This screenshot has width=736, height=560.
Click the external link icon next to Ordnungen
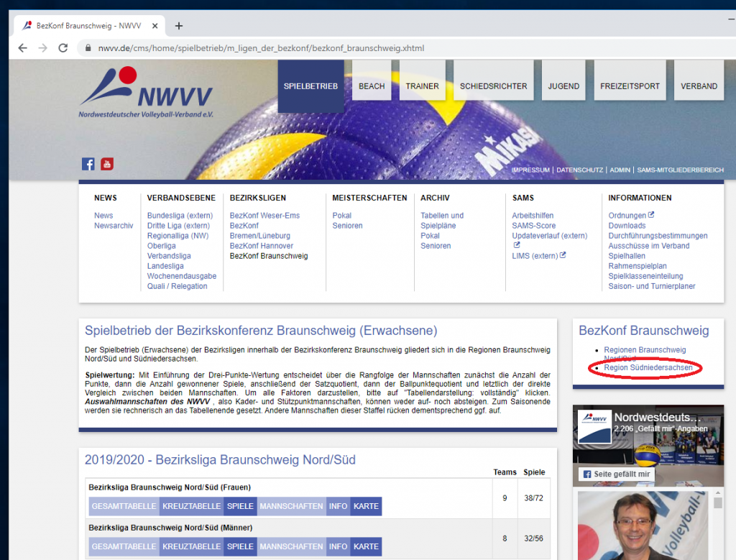651,215
